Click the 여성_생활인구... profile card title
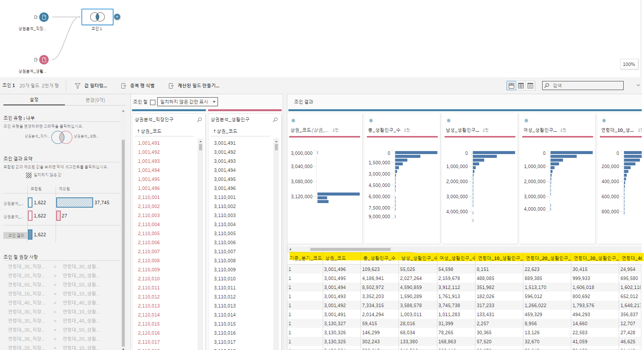 pos(540,130)
